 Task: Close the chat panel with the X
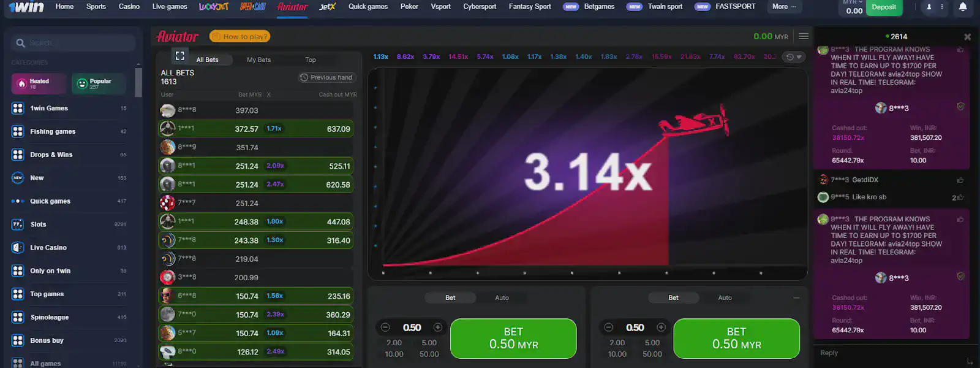pyautogui.click(x=967, y=37)
